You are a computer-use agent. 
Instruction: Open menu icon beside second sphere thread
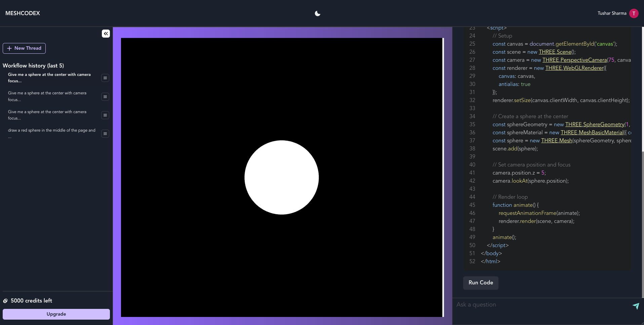105,97
